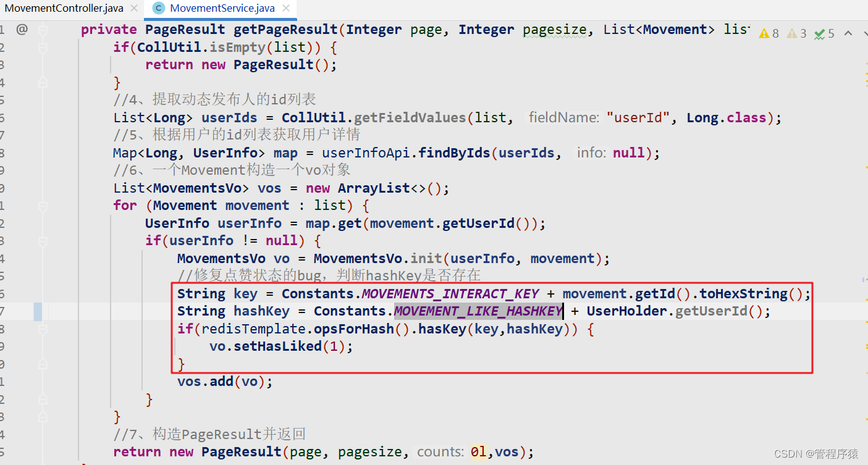Viewport: 868px width, 465px height.
Task: Click toHexString() method call
Action: point(751,293)
